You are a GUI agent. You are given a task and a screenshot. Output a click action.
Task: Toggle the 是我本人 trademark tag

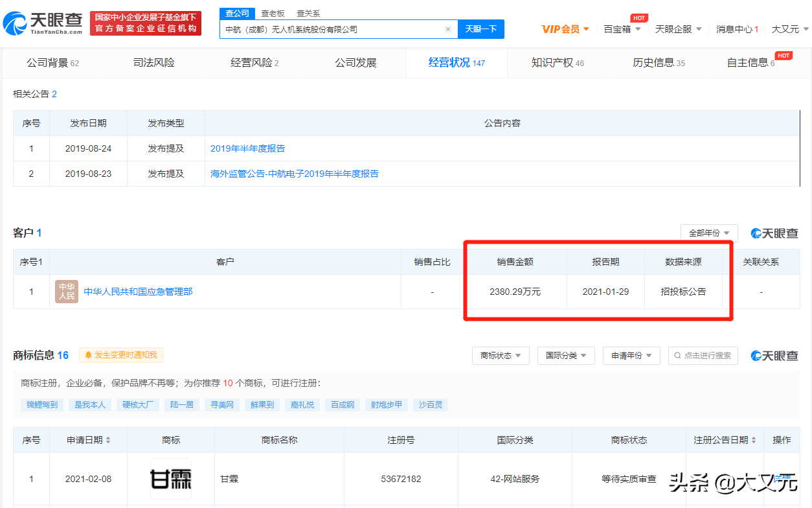[90, 404]
